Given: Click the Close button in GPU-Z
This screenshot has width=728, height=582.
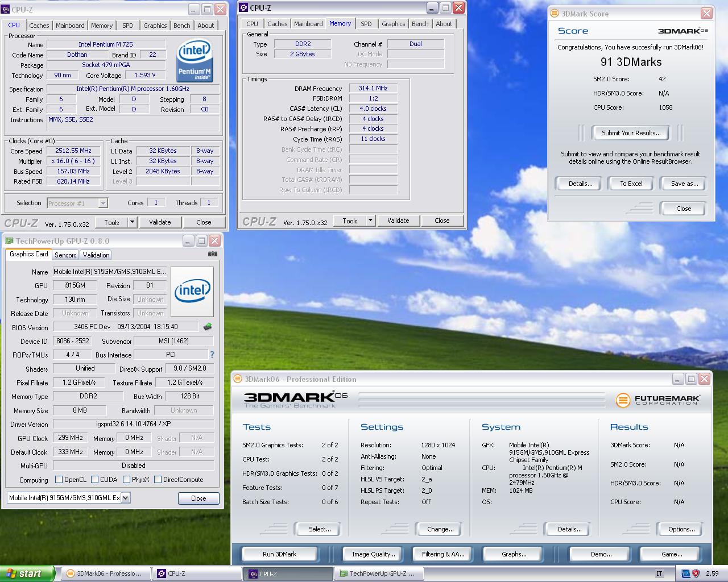Looking at the screenshot, I should [198, 498].
